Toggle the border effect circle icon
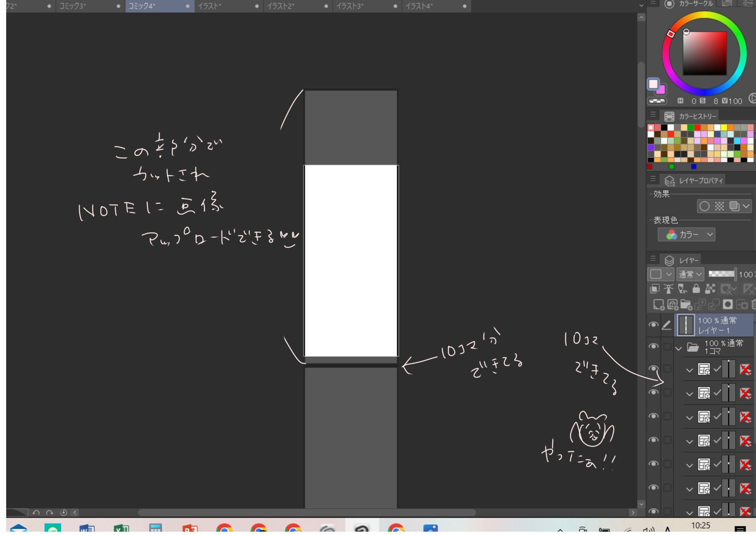Image resolution: width=756 pixels, height=535 pixels. (x=704, y=206)
